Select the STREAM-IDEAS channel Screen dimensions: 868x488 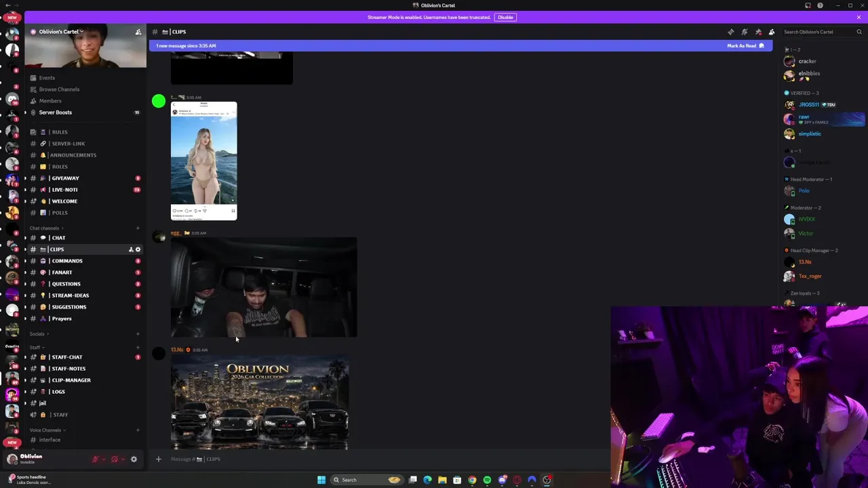point(85,296)
